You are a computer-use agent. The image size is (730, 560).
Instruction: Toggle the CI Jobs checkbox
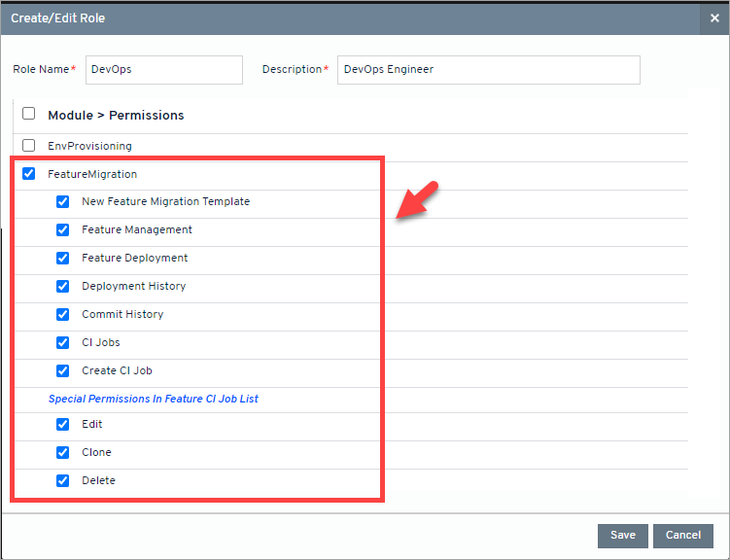[x=63, y=343]
